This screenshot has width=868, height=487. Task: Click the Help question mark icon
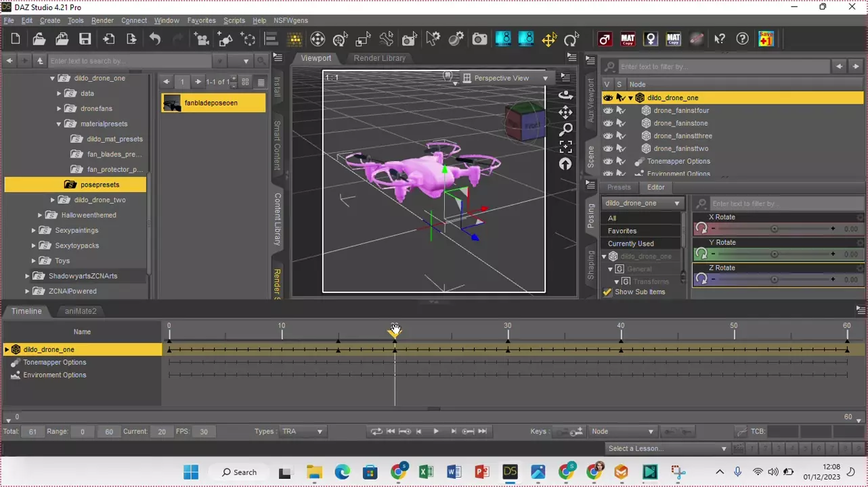[742, 39]
